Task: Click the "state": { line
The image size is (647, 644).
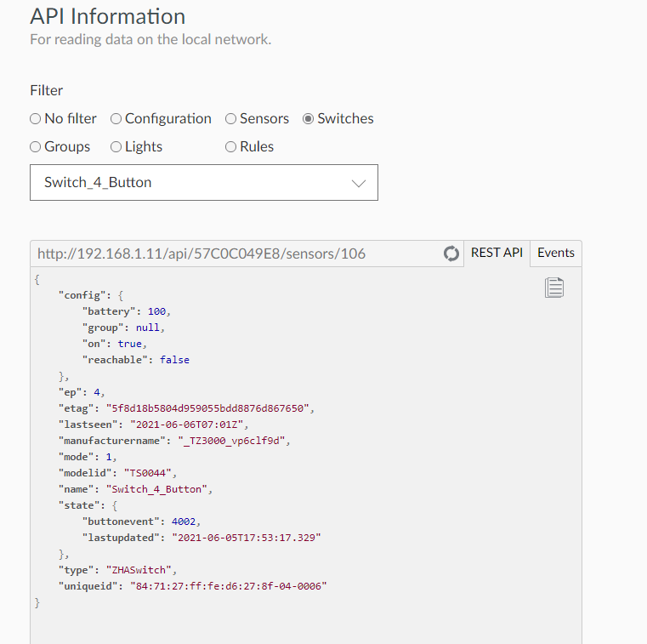Action: point(88,505)
